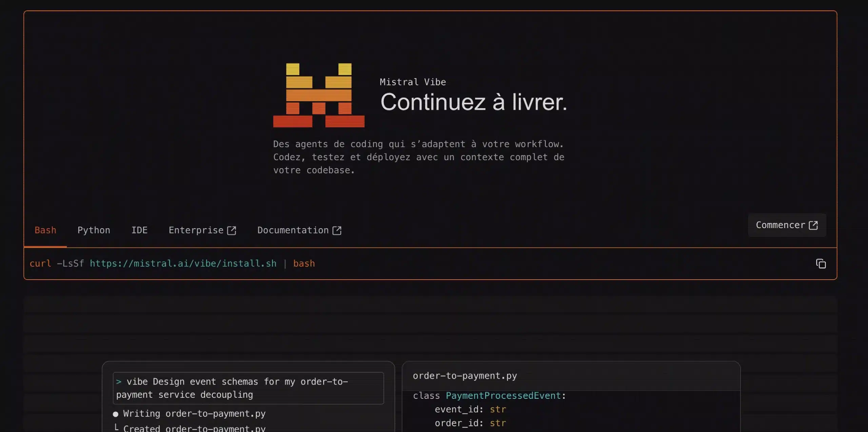Image resolution: width=868 pixels, height=432 pixels.
Task: Click the external-link icon beside Documentation
Action: (337, 230)
